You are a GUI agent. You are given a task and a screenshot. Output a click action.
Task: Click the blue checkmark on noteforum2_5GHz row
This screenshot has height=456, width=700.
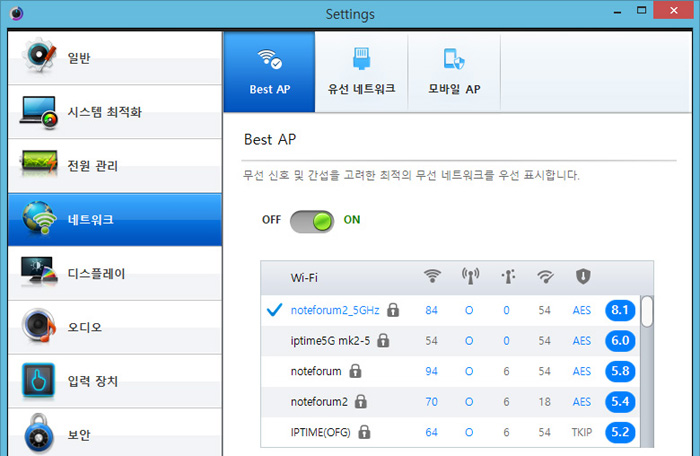274,310
